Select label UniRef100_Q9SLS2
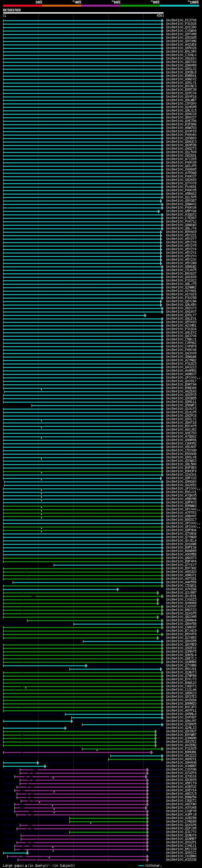The image size is (202, 868). 181,69
